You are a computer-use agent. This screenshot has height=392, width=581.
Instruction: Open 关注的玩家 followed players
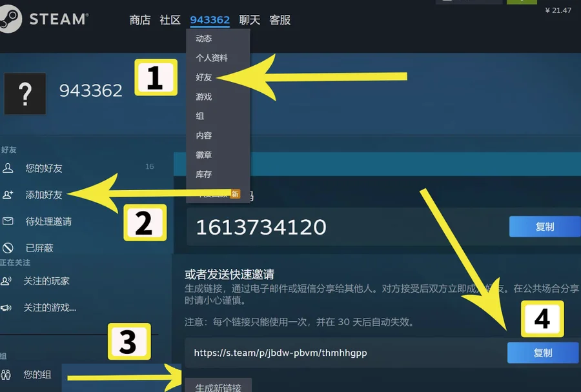46,281
